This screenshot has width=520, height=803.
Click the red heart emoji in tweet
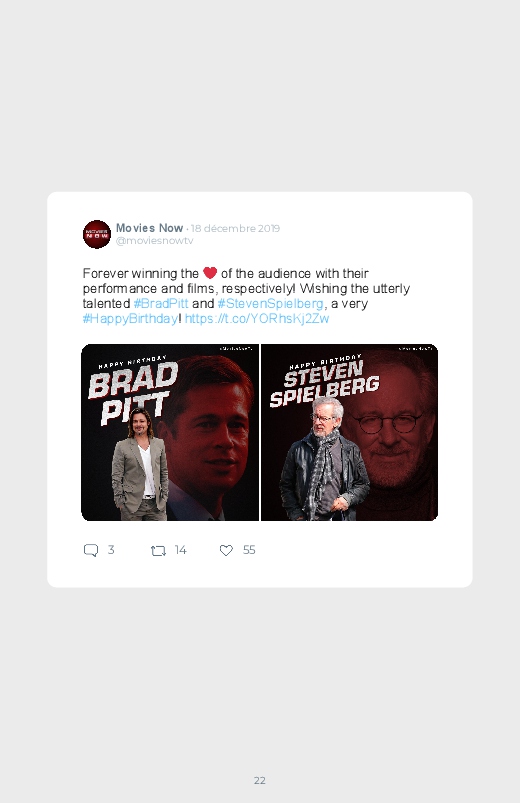[x=210, y=273]
